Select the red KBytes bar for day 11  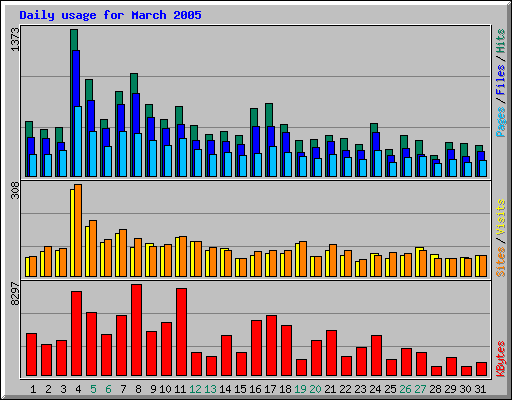tap(182, 332)
